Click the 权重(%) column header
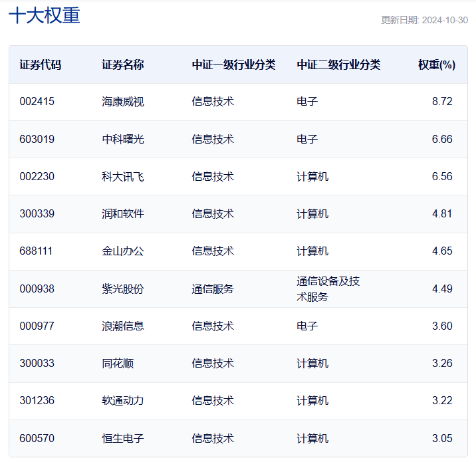476x472 pixels. pos(437,64)
